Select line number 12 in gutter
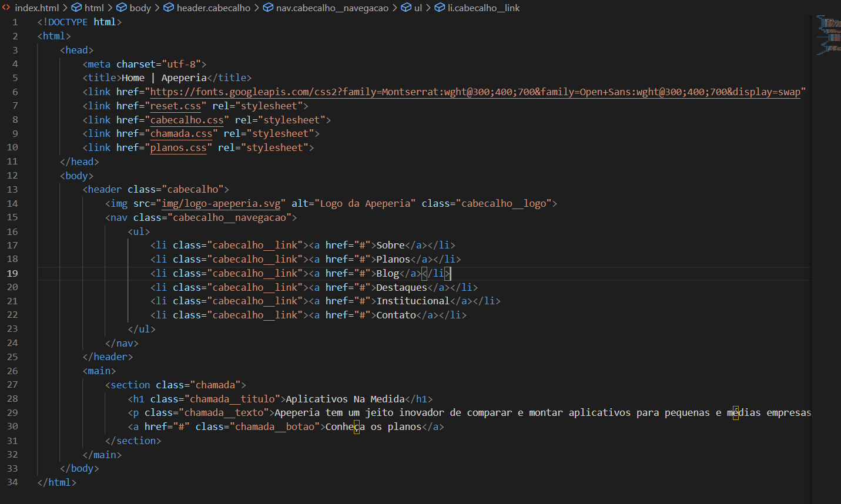Screen dimensions: 841x504 pyautogui.click(x=12, y=175)
